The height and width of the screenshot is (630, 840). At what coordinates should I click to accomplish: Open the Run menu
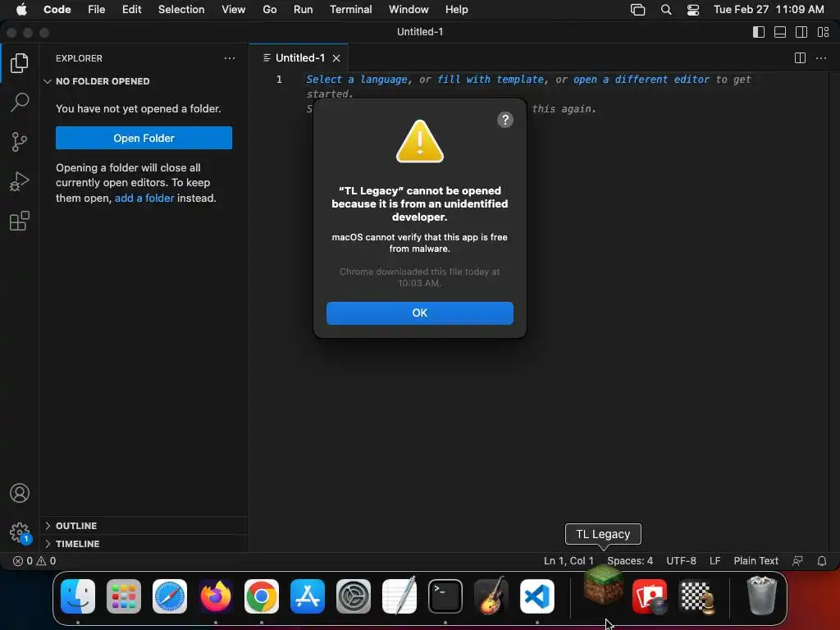(x=303, y=10)
